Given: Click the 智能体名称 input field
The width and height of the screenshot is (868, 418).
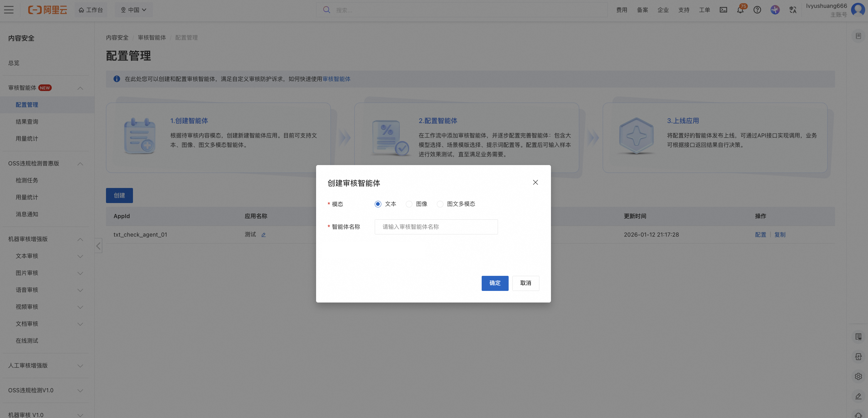Looking at the screenshot, I should click(x=436, y=227).
